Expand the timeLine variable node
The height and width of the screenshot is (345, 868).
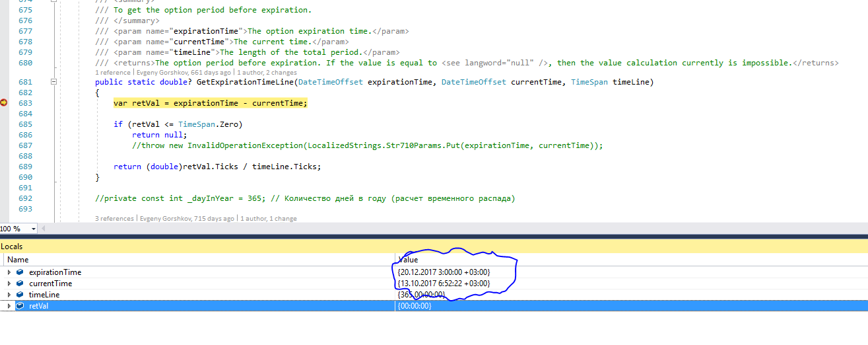9,295
